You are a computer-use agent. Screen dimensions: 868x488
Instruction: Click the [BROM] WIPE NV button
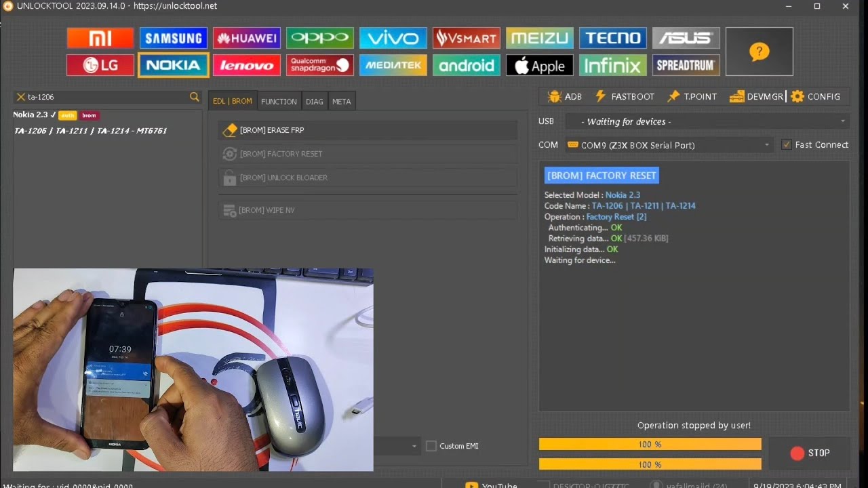(368, 210)
